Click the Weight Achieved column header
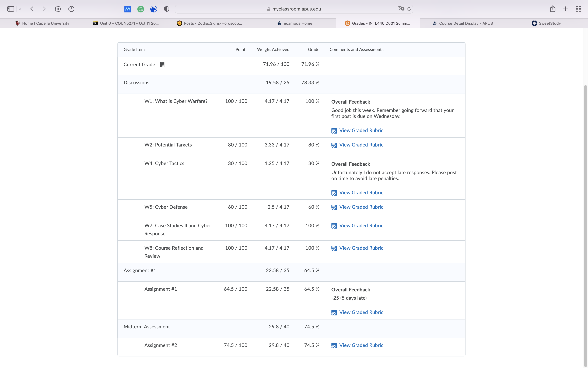Screen dimensions: 588x368 click(x=273, y=50)
